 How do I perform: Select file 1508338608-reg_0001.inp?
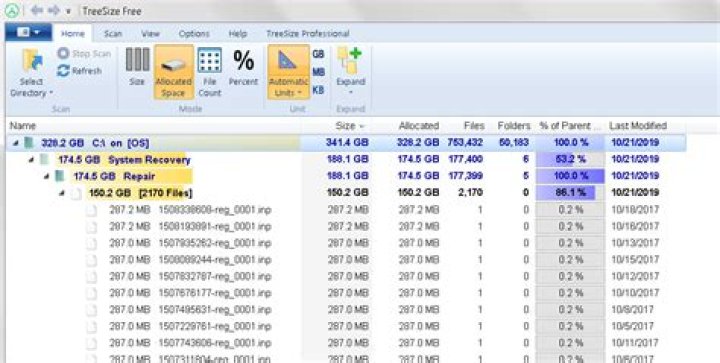coord(215,210)
